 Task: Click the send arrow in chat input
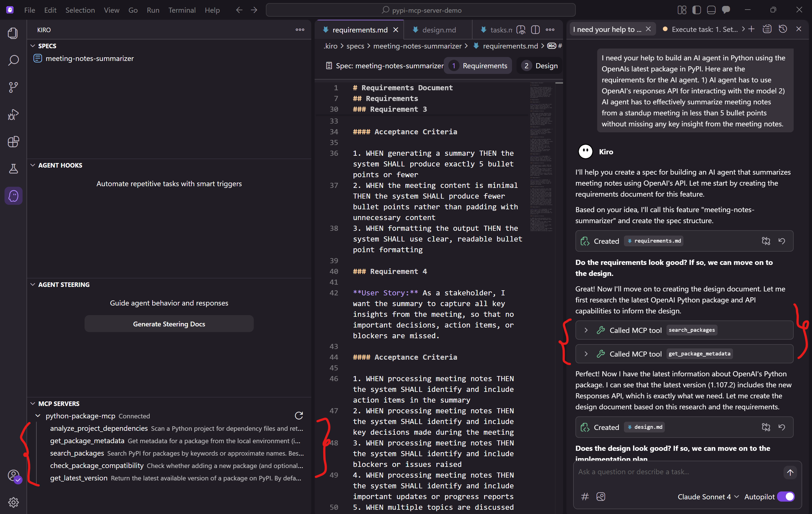(x=790, y=472)
